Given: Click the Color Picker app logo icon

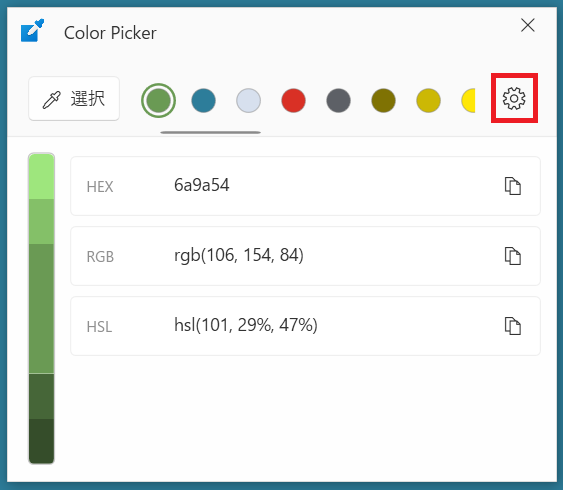Looking at the screenshot, I should pos(32,31).
